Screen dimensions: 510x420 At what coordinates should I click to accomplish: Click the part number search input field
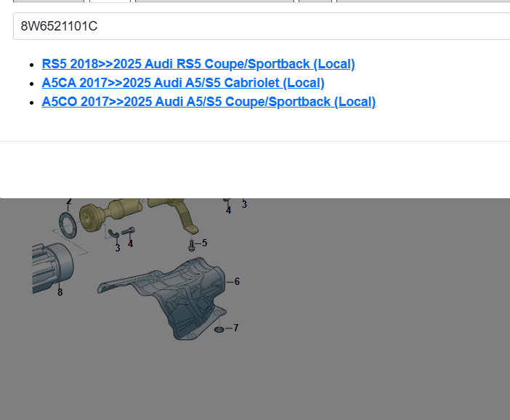point(262,26)
